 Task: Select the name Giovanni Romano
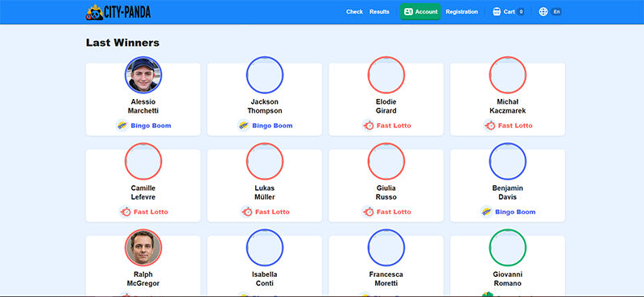click(508, 278)
